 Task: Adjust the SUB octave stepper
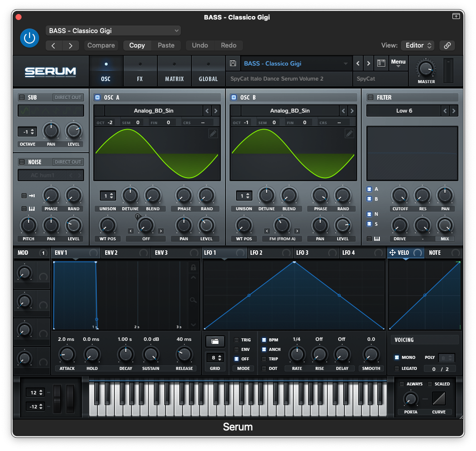tap(28, 132)
